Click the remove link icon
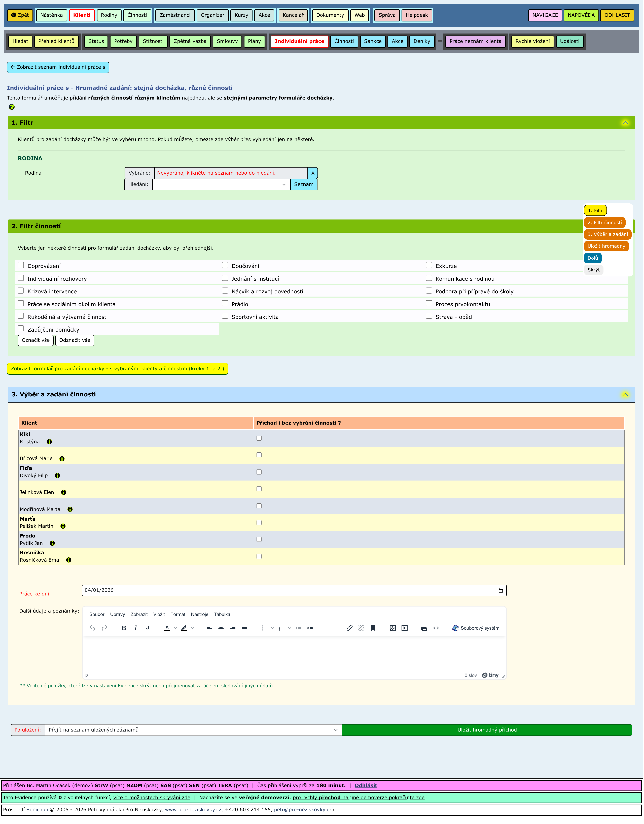The width and height of the screenshot is (644, 824). coord(361,628)
